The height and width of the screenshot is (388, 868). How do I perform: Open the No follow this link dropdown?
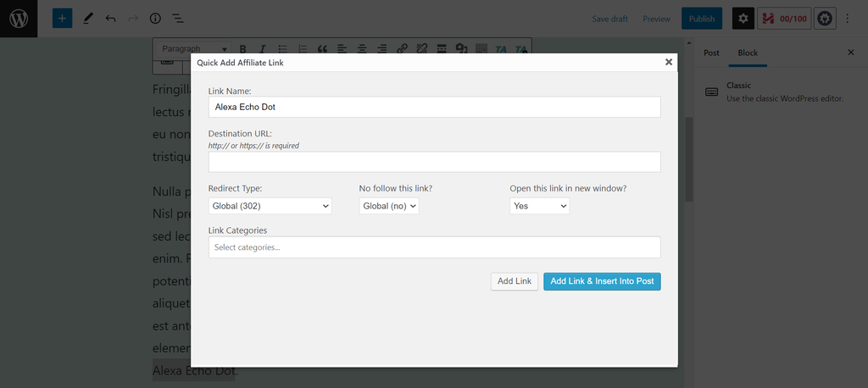[388, 206]
